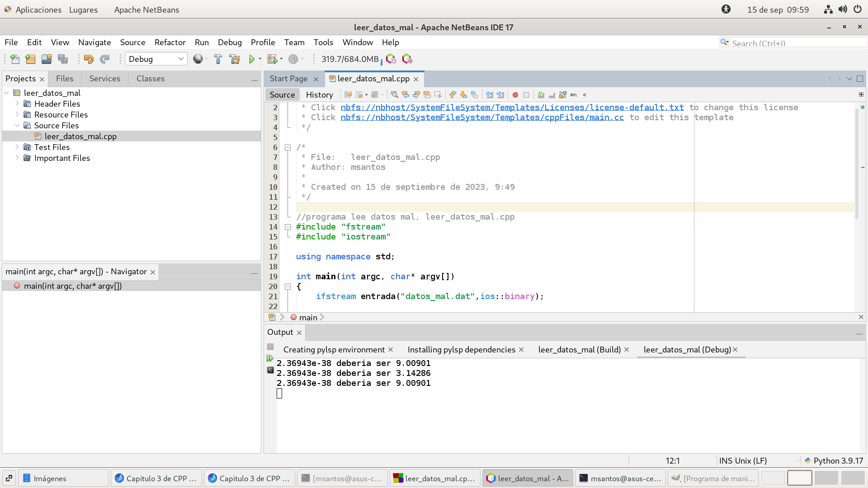Click the Search (Ctrl+I) input field
Screen dimensions: 868x488
(x=796, y=43)
